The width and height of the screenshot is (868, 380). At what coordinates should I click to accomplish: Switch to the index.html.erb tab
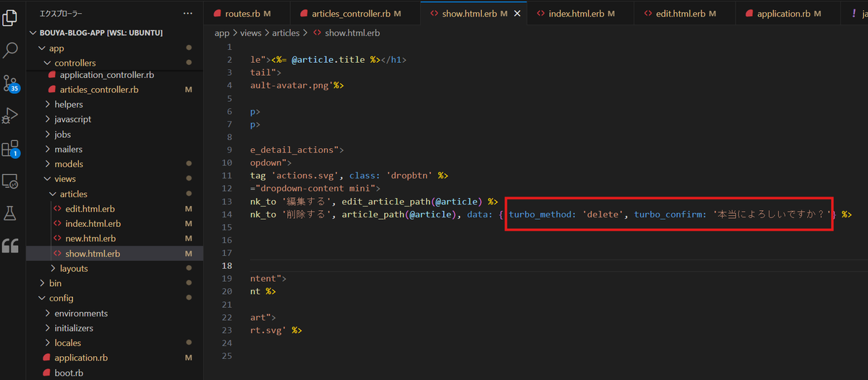pos(580,14)
